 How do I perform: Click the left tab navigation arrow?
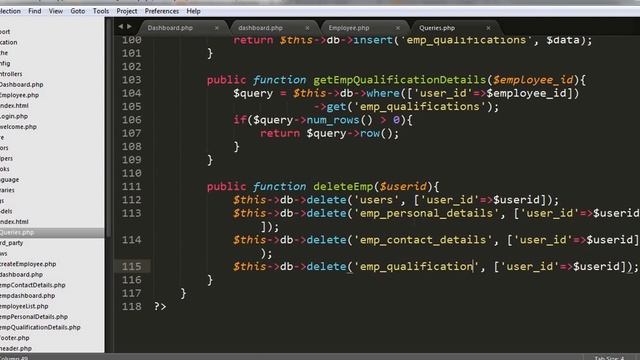click(x=120, y=27)
